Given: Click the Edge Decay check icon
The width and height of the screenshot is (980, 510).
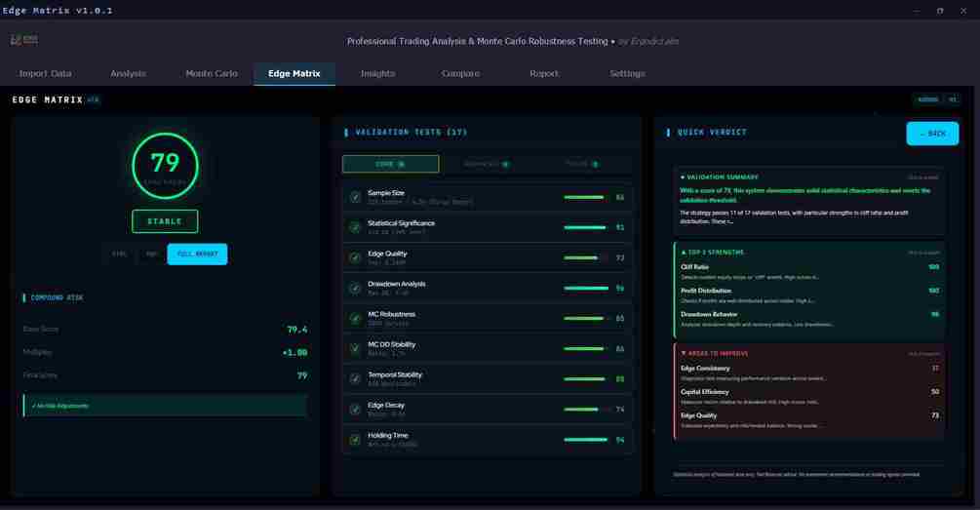Looking at the screenshot, I should [355, 410].
